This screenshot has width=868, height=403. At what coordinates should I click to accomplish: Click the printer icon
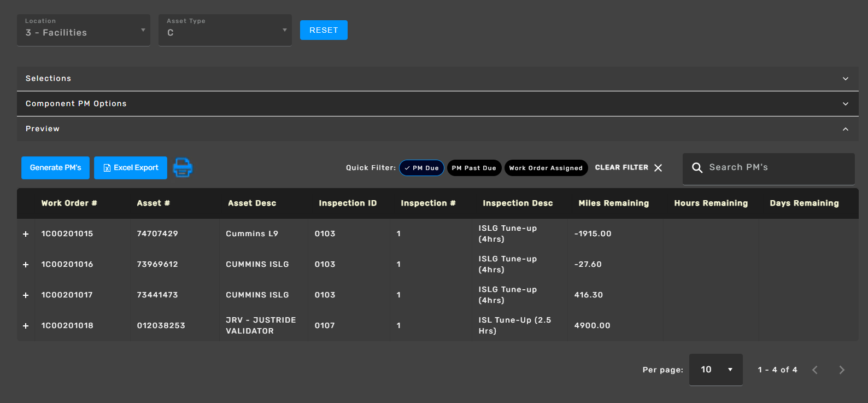pos(183,167)
